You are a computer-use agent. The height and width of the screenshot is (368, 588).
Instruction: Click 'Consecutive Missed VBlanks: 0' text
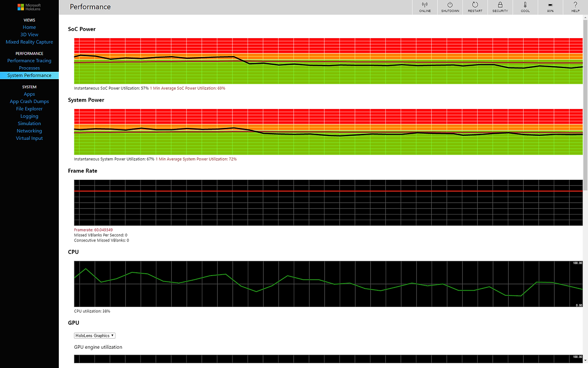click(x=102, y=241)
